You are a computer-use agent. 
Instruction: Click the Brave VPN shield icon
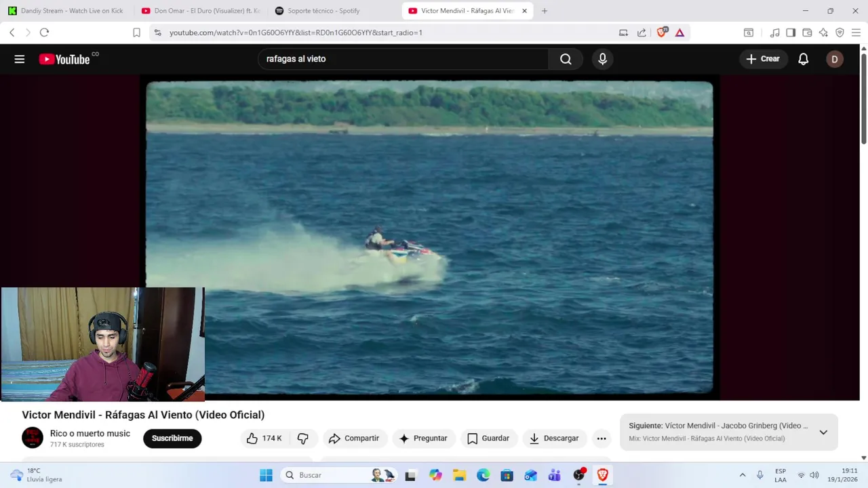840,33
